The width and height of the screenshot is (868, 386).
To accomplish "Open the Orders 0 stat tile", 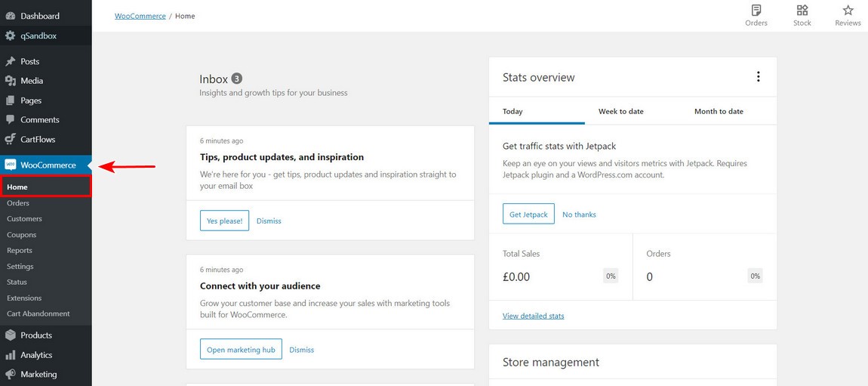I will pos(705,267).
